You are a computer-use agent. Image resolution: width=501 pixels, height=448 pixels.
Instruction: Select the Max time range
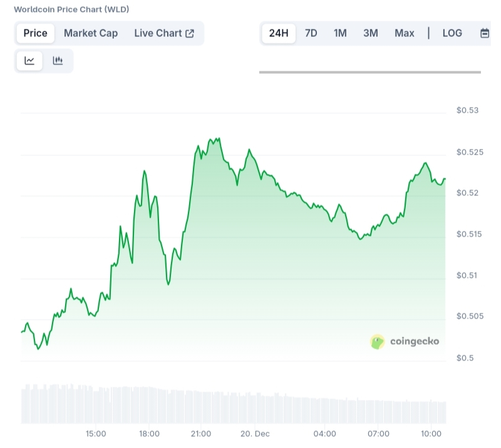(404, 33)
